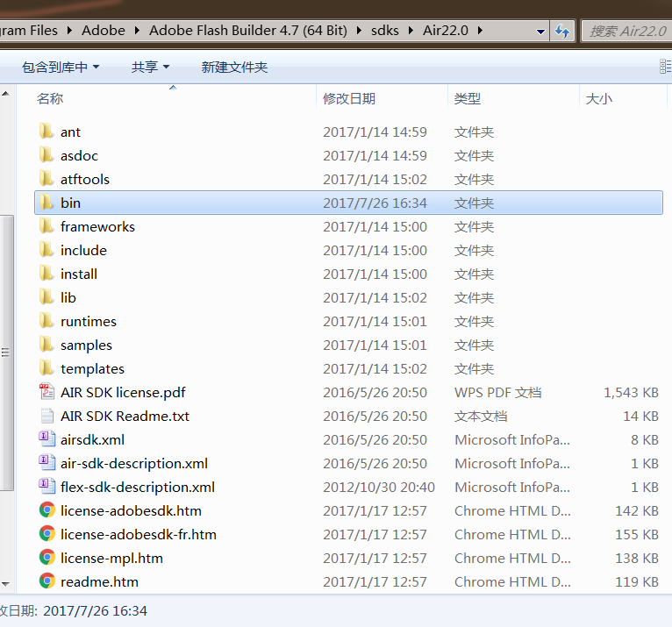The width and height of the screenshot is (672, 627).
Task: Click the air-sdk-description.xml file icon
Action: (x=46, y=463)
